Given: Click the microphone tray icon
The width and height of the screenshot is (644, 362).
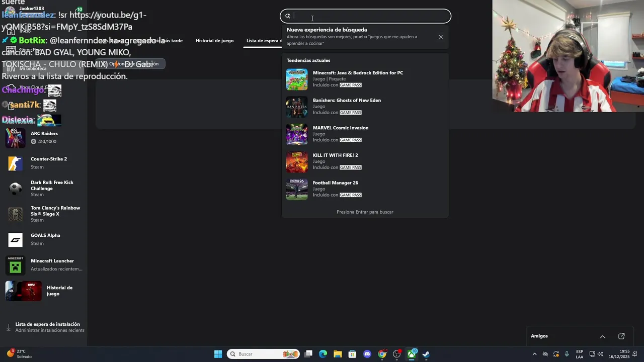Looking at the screenshot, I should coord(567,354).
